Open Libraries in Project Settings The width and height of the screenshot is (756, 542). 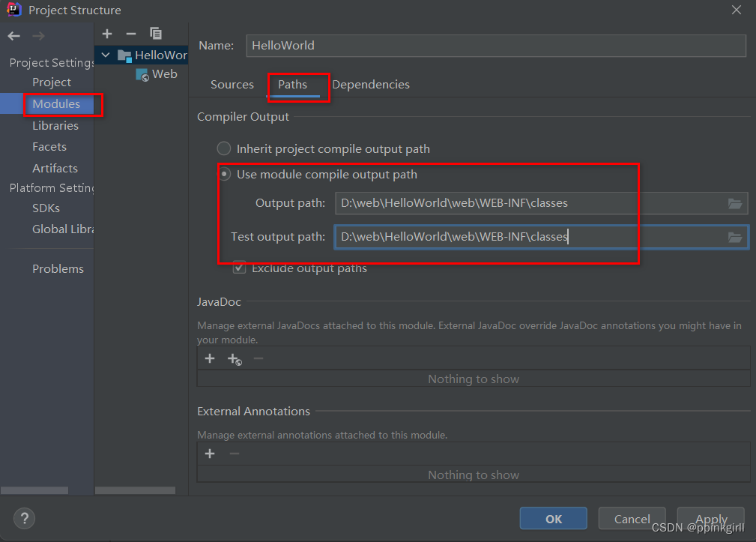[55, 125]
